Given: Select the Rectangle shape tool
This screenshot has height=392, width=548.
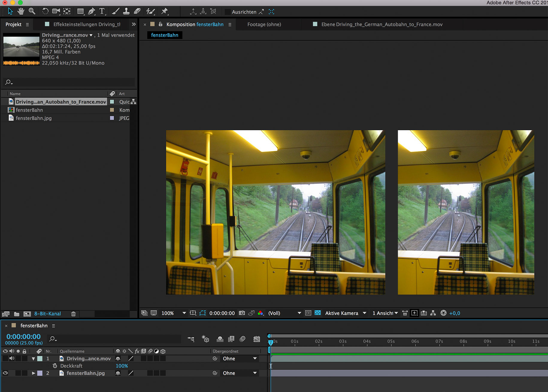Looking at the screenshot, I should (x=80, y=11).
